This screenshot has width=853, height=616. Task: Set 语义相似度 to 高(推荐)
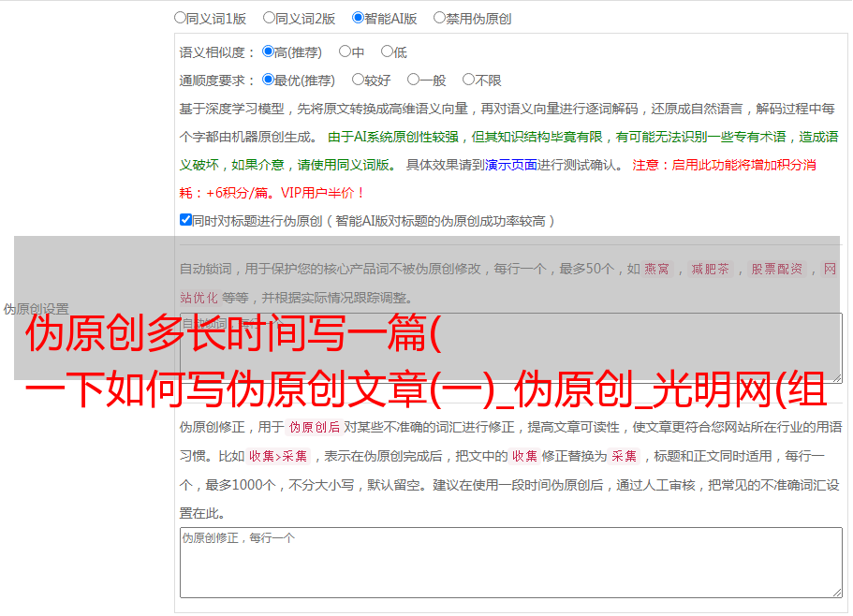(x=268, y=51)
